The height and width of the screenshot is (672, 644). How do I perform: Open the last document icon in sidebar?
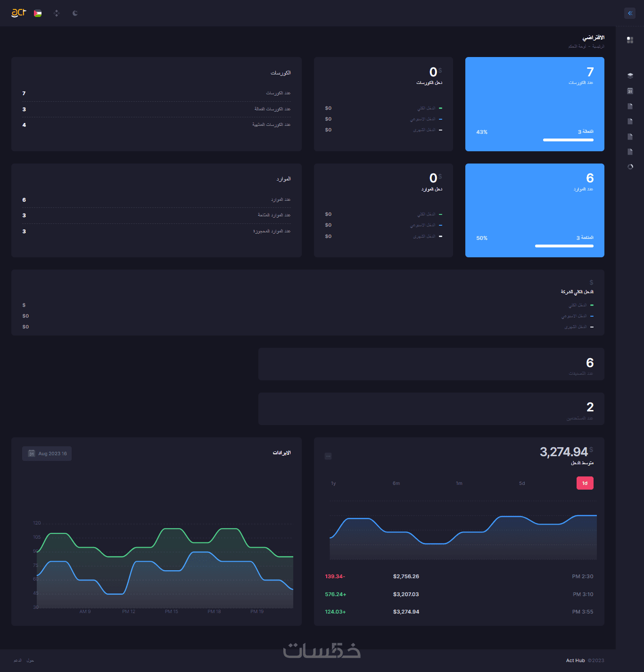coord(630,152)
